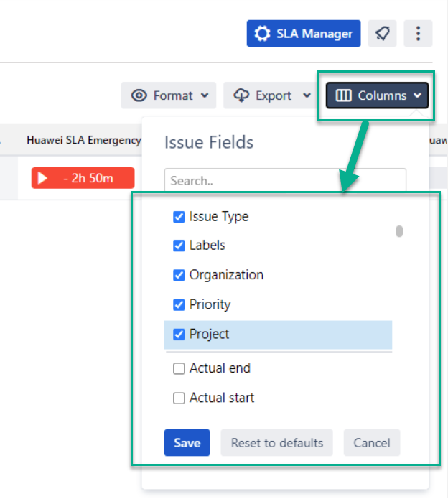Click the issue fields list scrollbar
The image size is (448, 499).
[x=399, y=231]
